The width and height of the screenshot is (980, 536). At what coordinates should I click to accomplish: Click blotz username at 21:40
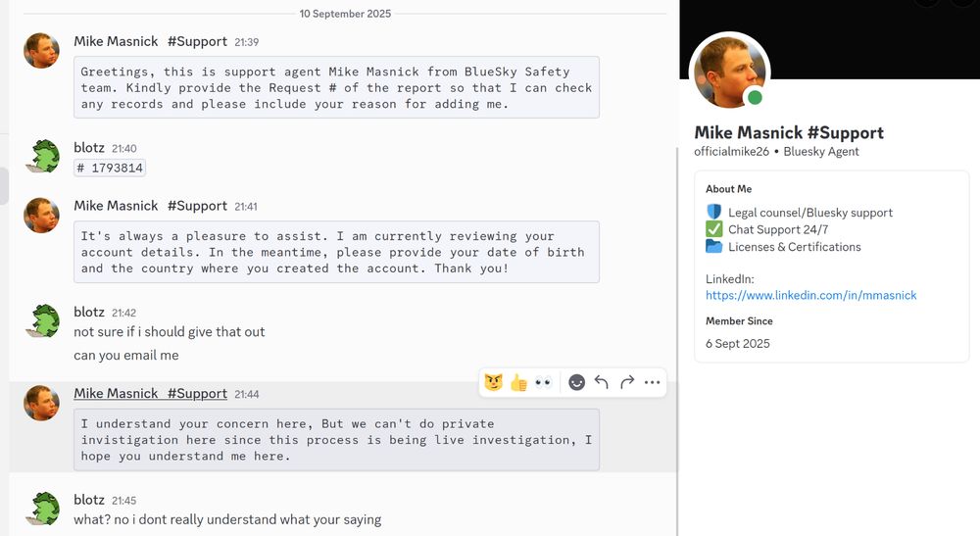coord(89,147)
